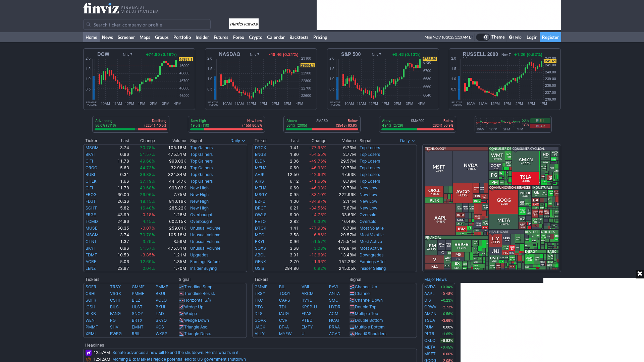Image resolution: width=644 pixels, height=362 pixels.
Task: Click the Double Top pattern icon
Action: tap(352, 307)
